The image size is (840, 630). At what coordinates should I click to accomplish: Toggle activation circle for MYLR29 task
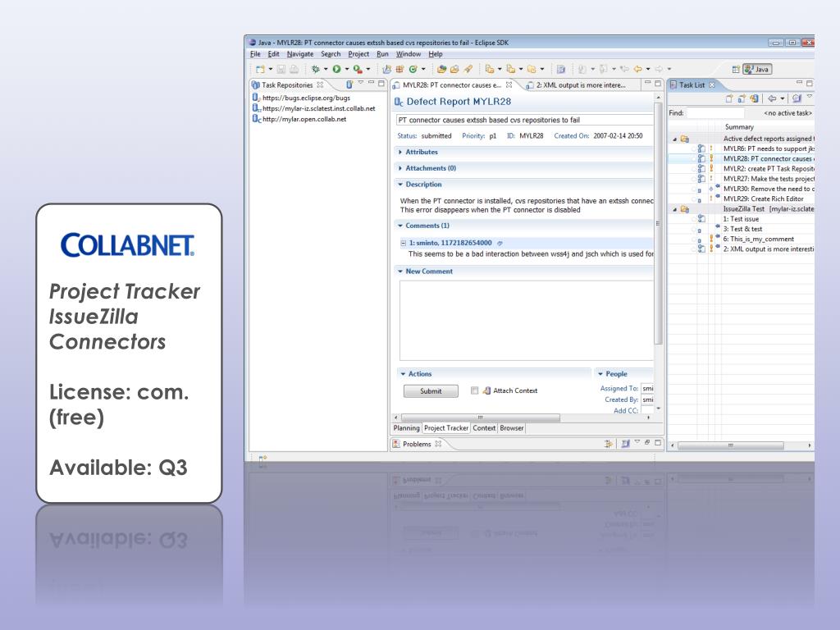click(x=693, y=199)
